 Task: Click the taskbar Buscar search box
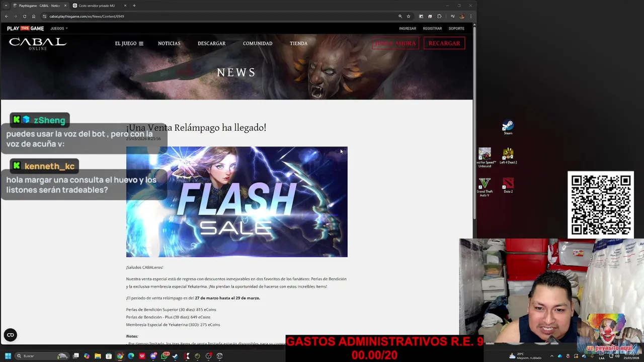pyautogui.click(x=42, y=356)
